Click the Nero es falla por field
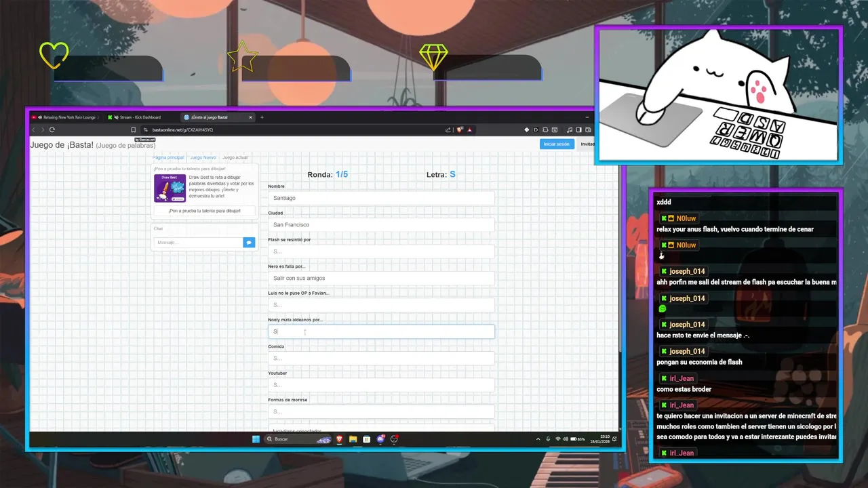Image resolution: width=868 pixels, height=488 pixels. click(x=381, y=278)
